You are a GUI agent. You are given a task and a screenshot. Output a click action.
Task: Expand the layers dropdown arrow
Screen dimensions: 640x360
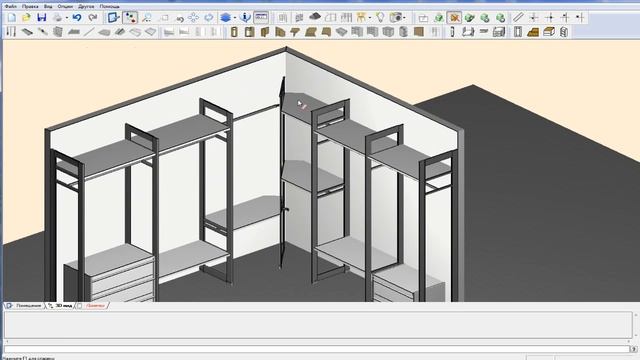coord(235,18)
